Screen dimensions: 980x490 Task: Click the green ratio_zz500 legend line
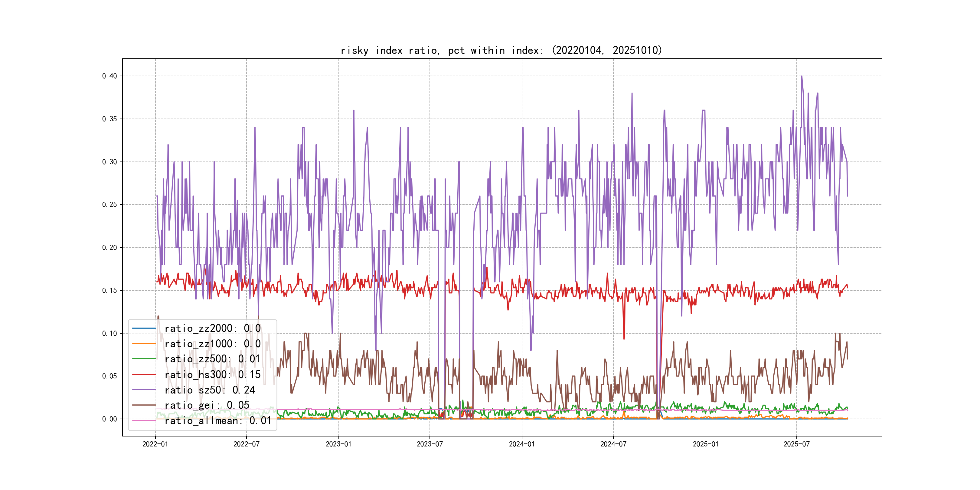tap(144, 359)
